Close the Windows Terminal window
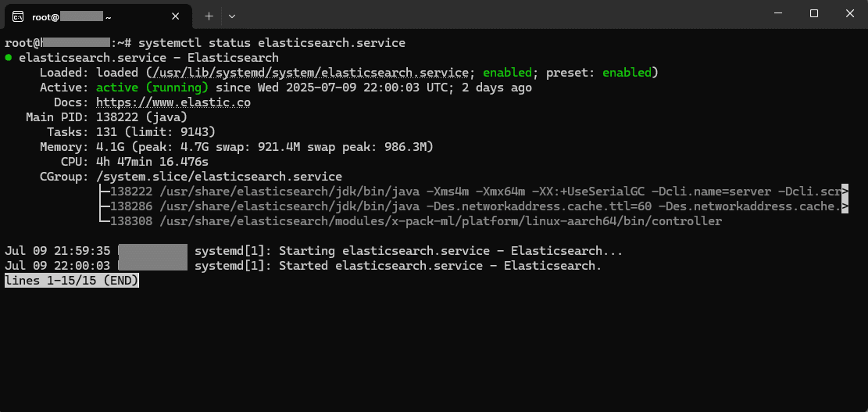 [x=850, y=14]
